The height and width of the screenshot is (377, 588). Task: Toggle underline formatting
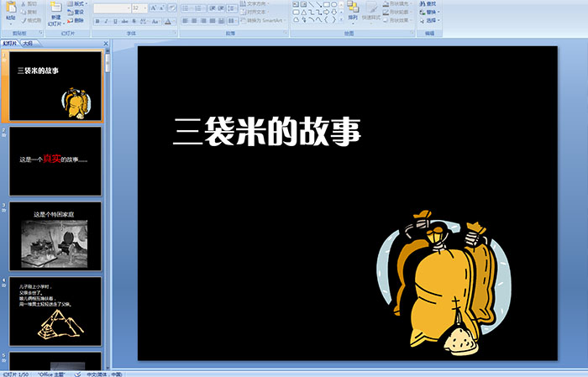coord(115,21)
